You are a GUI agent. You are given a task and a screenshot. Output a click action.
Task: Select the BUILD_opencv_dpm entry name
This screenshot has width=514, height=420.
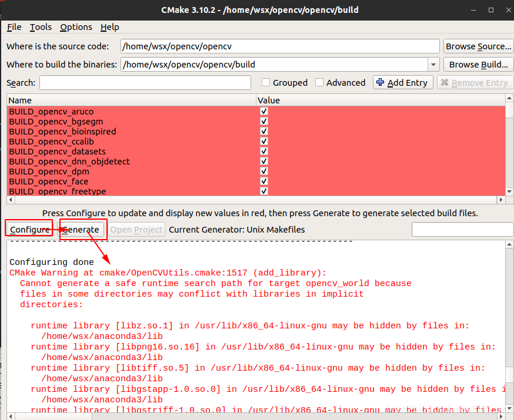pyautogui.click(x=49, y=172)
